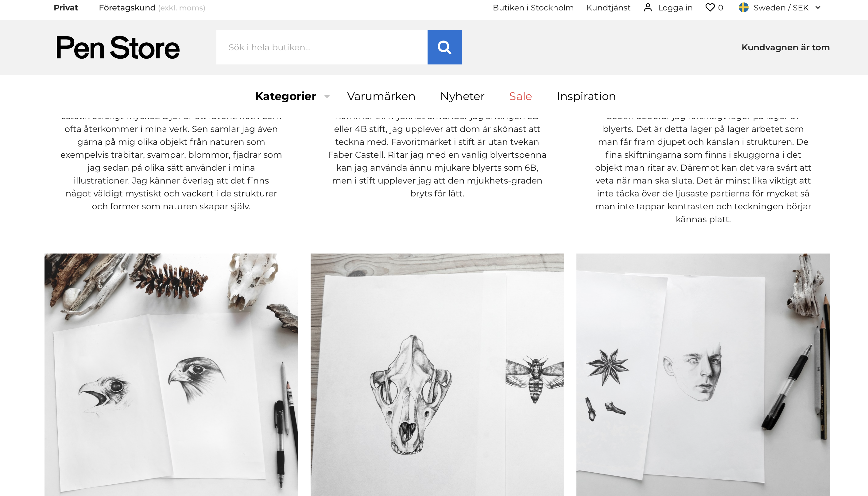Go to the Pen Store logo homepage
This screenshot has height=496, width=868.
pos(118,47)
